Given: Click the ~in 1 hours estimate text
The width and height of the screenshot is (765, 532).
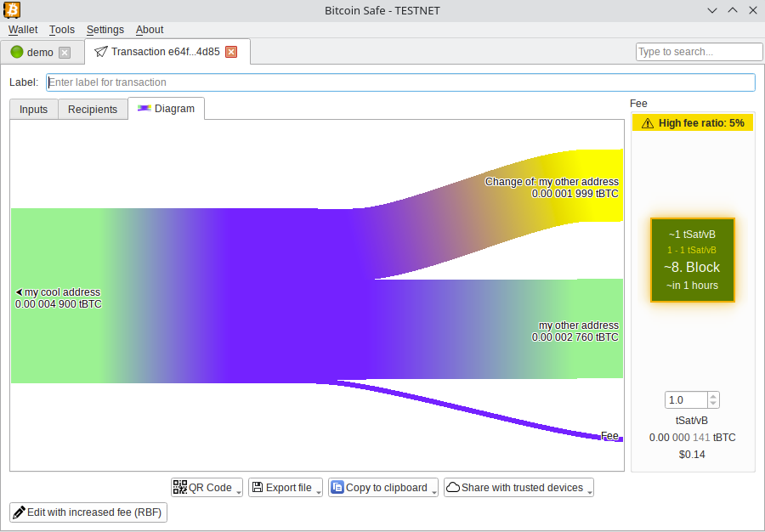Looking at the screenshot, I should [692, 286].
